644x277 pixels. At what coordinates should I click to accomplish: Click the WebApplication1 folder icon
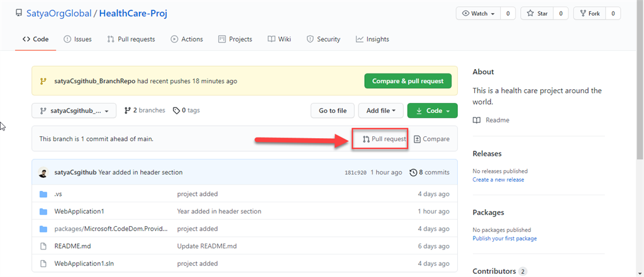click(x=43, y=211)
